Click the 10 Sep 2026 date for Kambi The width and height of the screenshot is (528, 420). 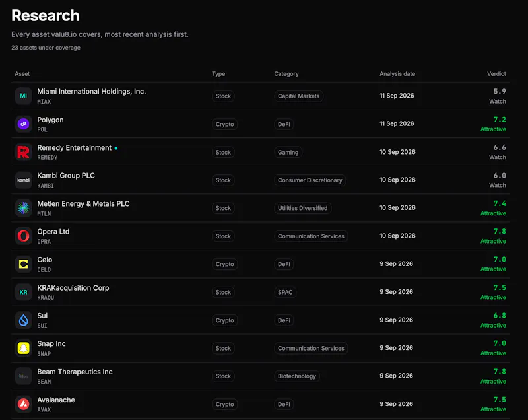(397, 180)
